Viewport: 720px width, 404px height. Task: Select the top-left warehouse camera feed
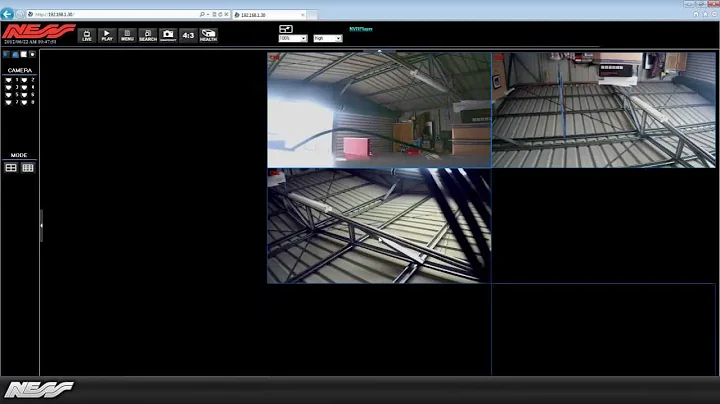(379, 110)
